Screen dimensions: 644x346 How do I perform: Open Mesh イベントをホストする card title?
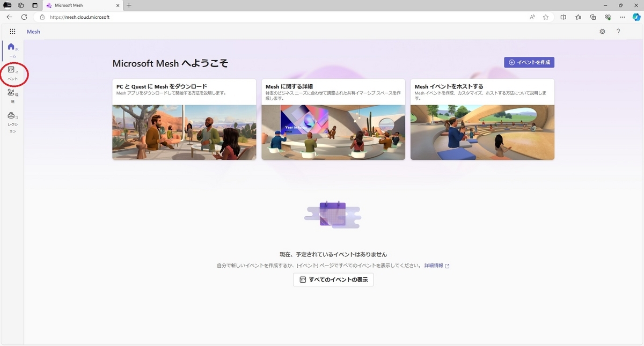(449, 86)
